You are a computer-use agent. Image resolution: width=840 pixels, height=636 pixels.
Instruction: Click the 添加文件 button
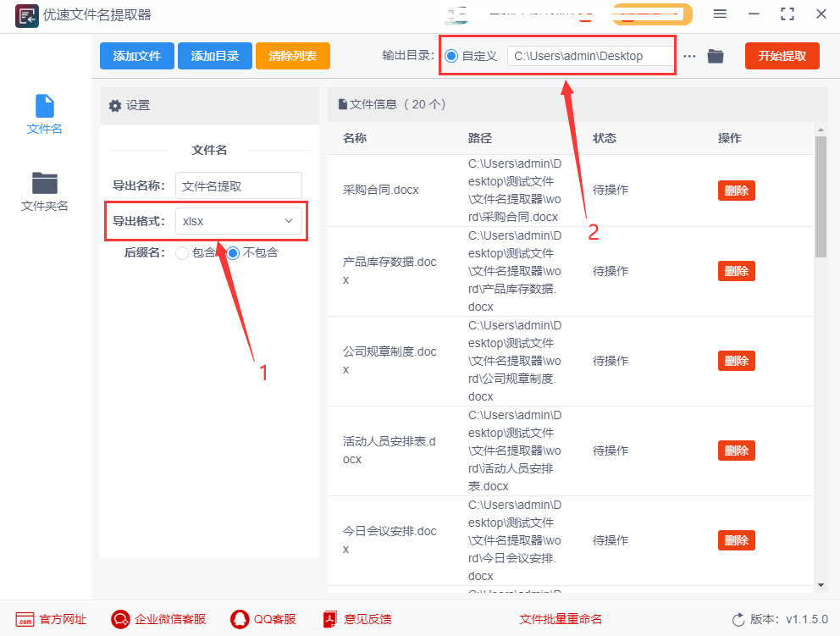pyautogui.click(x=137, y=56)
